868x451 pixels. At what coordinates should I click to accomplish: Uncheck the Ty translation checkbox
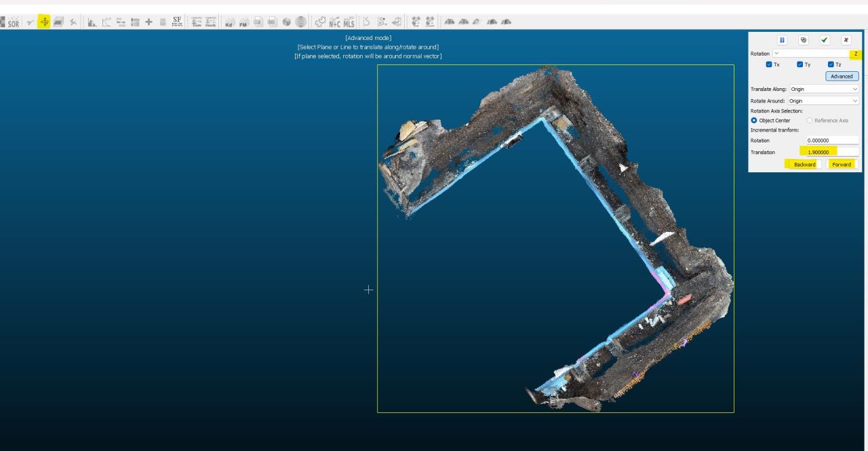click(x=800, y=64)
